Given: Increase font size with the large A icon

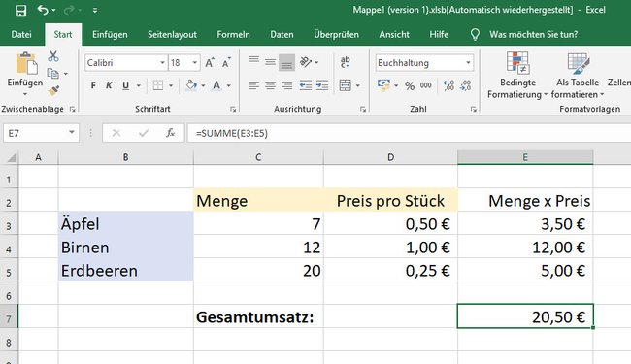Looking at the screenshot, I should click(x=210, y=63).
